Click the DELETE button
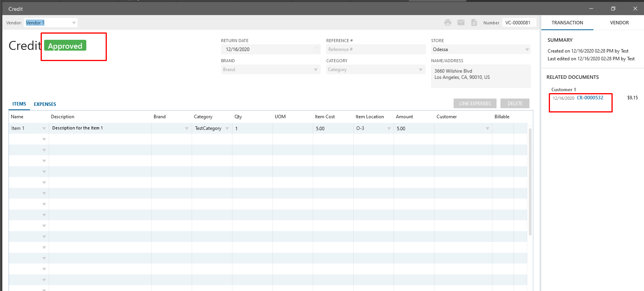Screen dimensions: 644x291 [515, 104]
